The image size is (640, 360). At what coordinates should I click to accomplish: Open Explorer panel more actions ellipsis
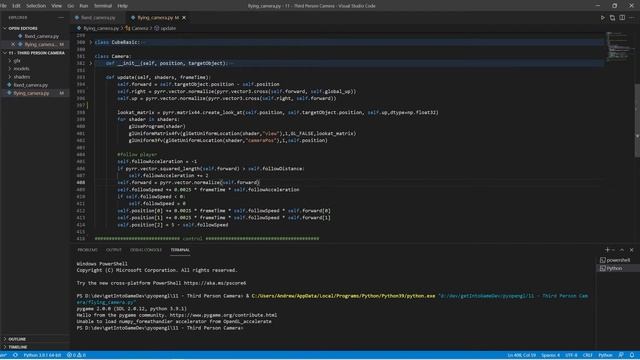tap(61, 18)
